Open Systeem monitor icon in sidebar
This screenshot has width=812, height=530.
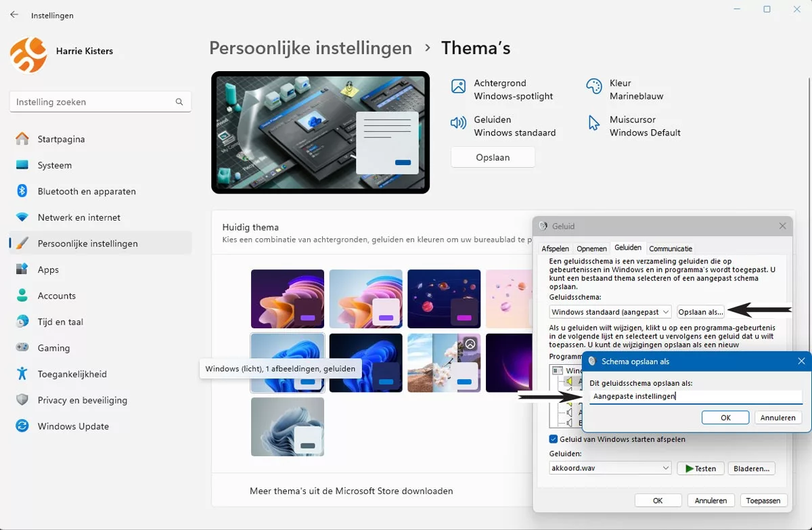(x=22, y=165)
